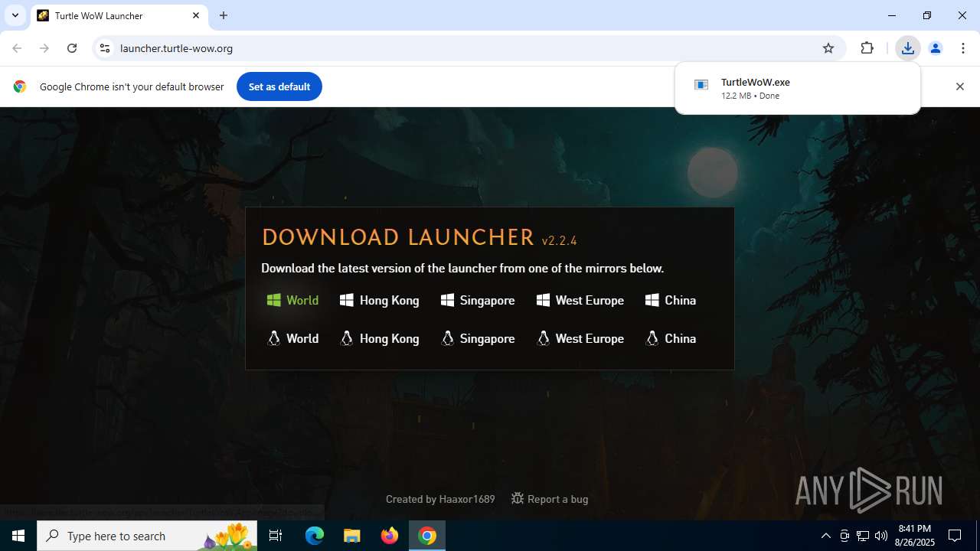This screenshot has width=980, height=551.
Task: Show hidden system tray icons
Action: 825,536
